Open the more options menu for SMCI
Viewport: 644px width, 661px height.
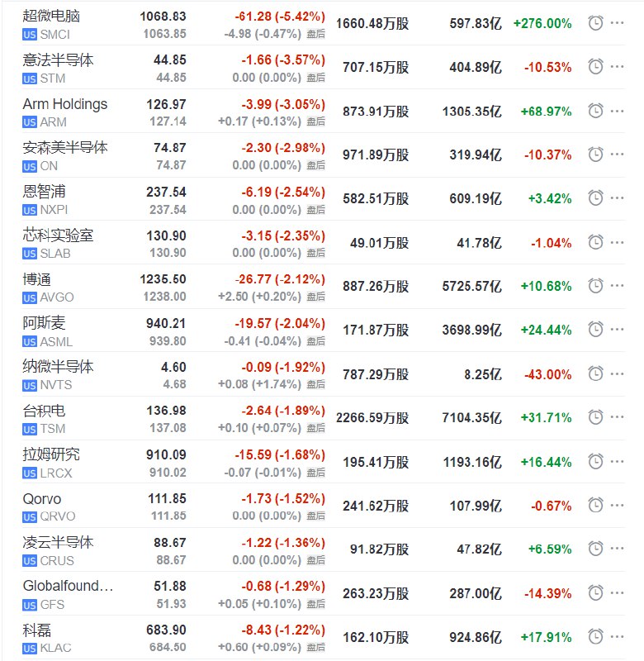click(x=617, y=23)
